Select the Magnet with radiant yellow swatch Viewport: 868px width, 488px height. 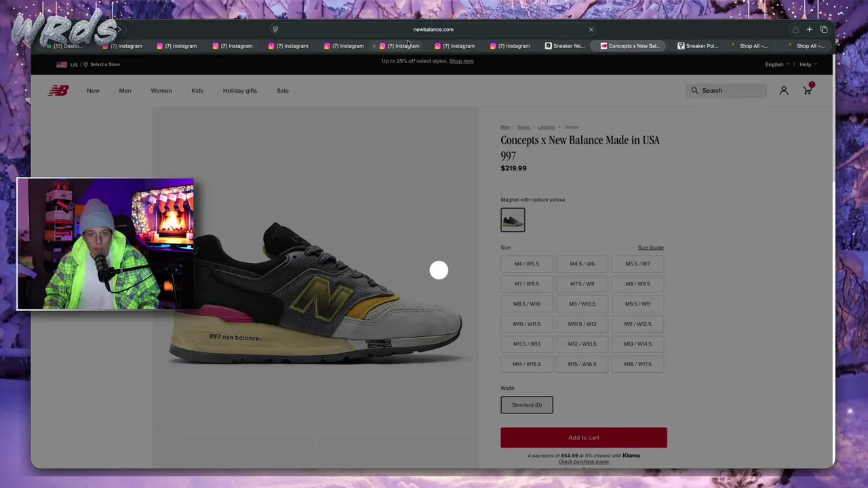pos(513,220)
